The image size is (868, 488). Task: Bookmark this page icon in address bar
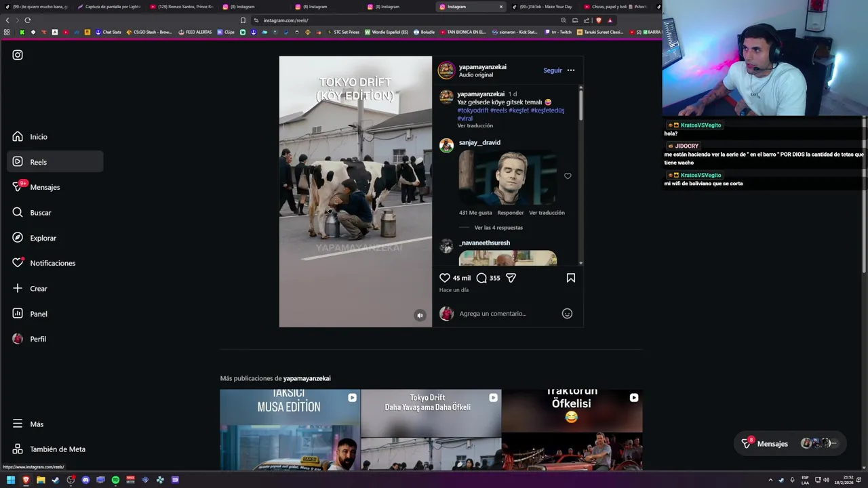tap(243, 20)
